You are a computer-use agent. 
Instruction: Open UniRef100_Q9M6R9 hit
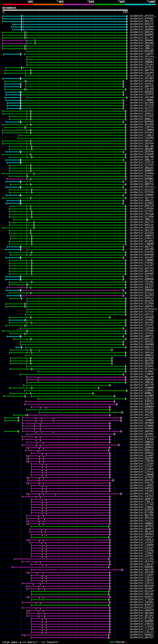coord(142,290)
